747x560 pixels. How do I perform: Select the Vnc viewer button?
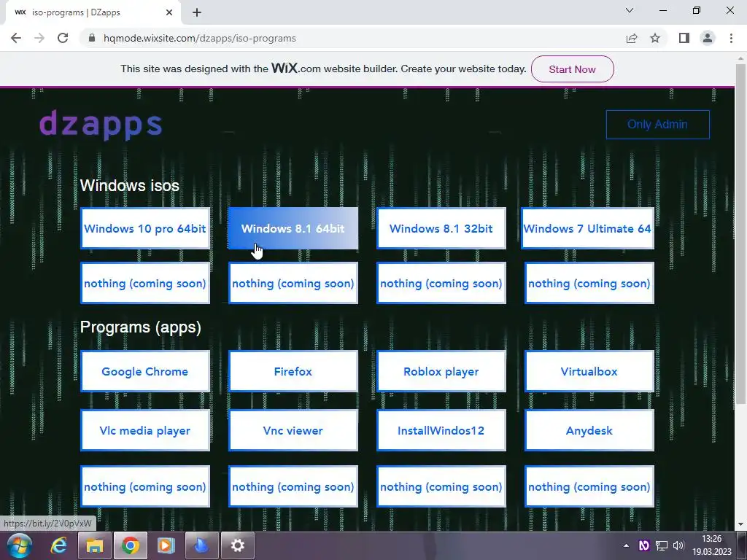tap(293, 430)
